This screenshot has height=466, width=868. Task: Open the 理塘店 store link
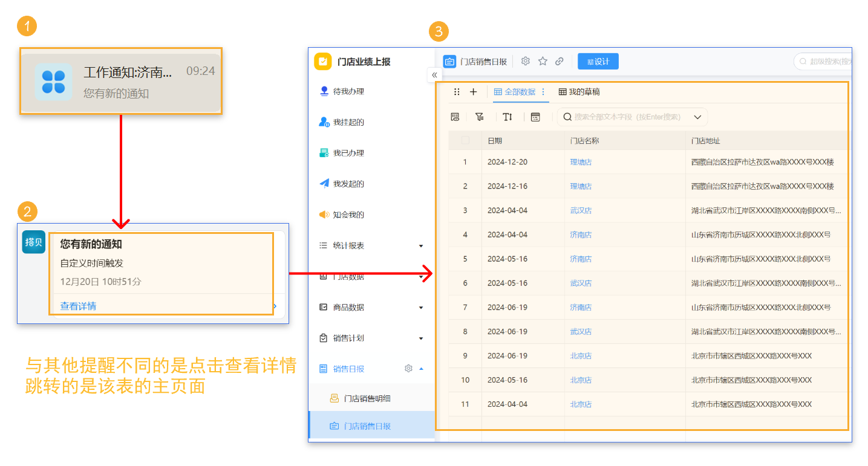(x=580, y=162)
